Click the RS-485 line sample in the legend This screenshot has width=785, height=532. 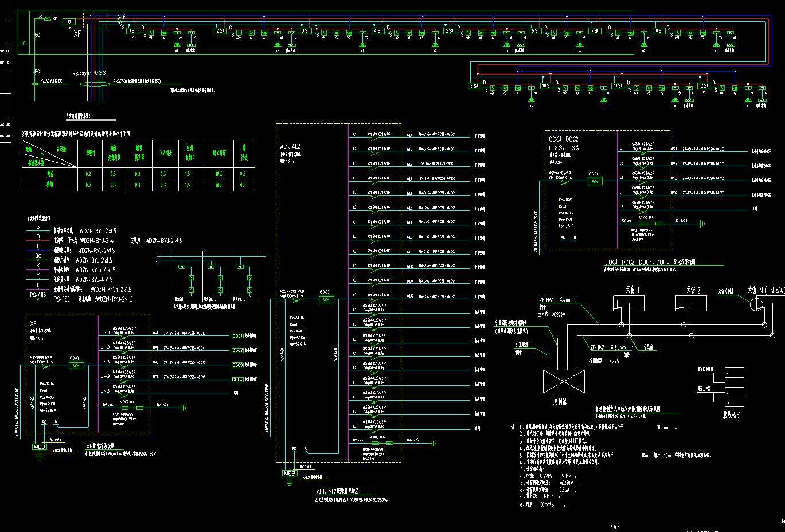(x=38, y=295)
